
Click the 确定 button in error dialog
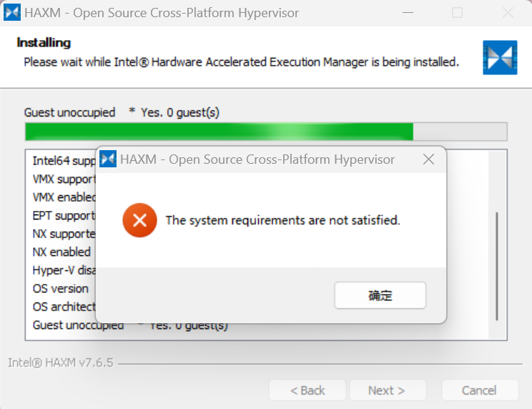pyautogui.click(x=380, y=295)
